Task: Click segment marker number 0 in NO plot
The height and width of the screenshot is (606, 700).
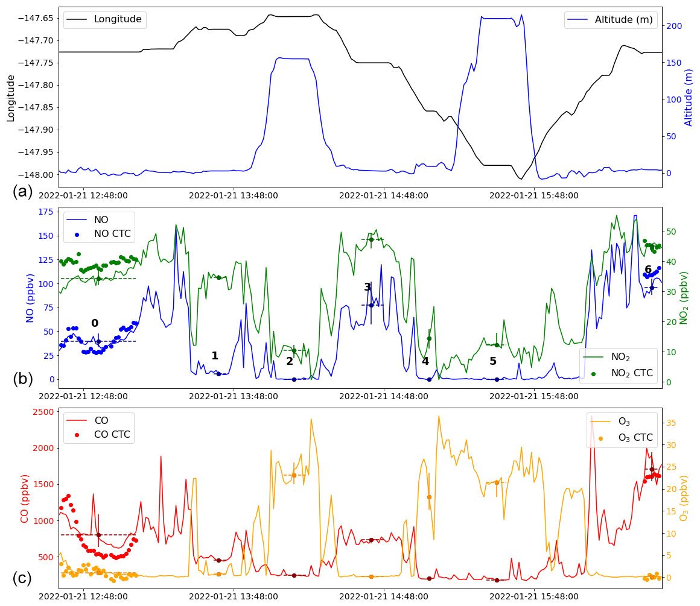Action: pyautogui.click(x=95, y=323)
